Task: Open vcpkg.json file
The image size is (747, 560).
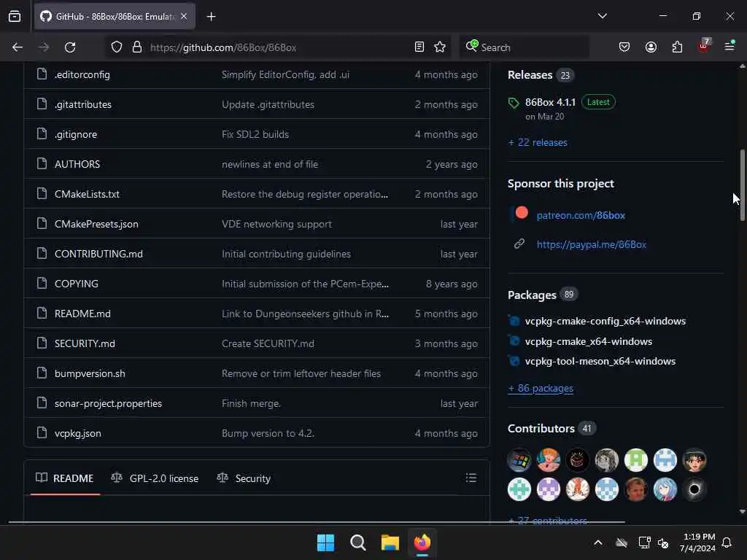Action: pos(77,433)
